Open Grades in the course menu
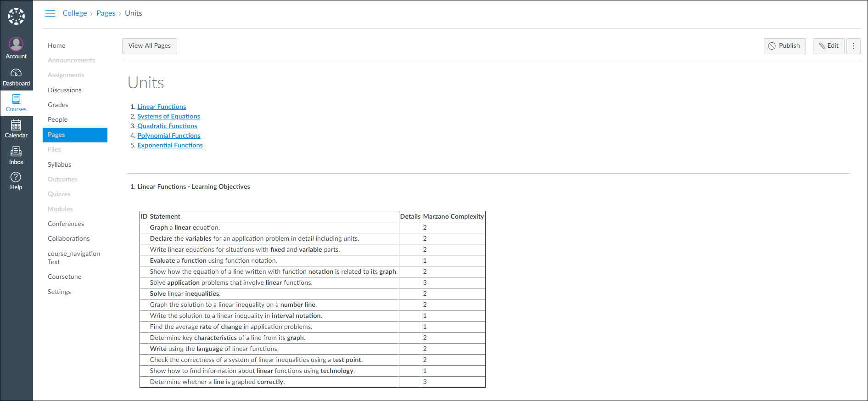Viewport: 868px width, 401px height. (58, 105)
